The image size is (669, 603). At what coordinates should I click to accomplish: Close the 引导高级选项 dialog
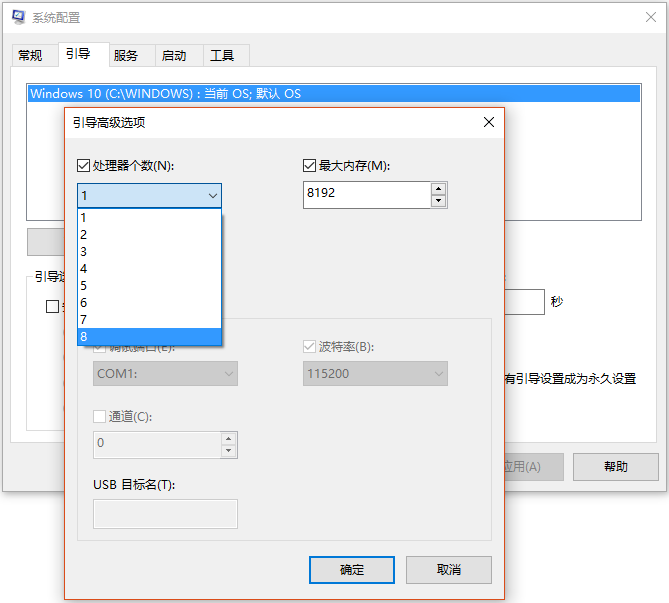pos(488,122)
